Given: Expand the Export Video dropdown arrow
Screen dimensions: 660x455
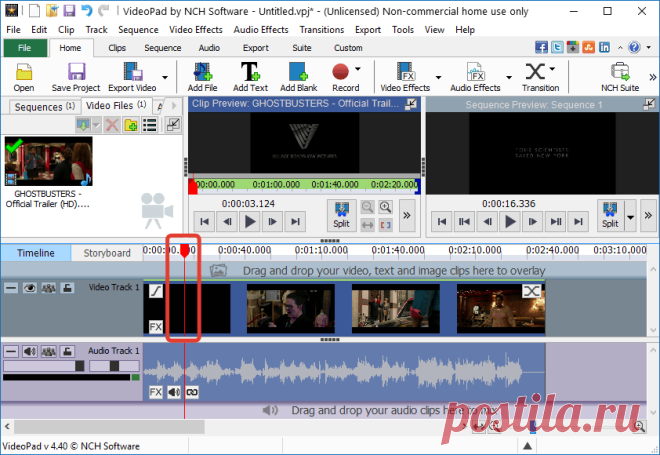Looking at the screenshot, I should tap(165, 77).
